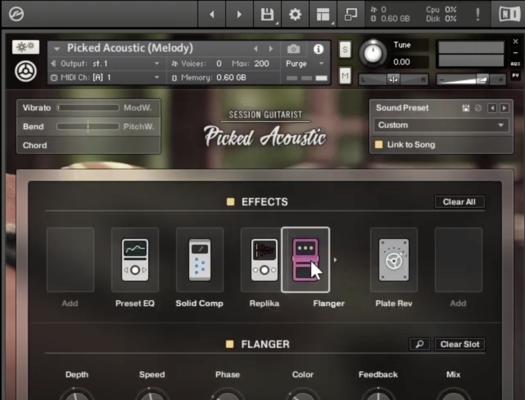The height and width of the screenshot is (400, 525).
Task: Open instrument edit wrench icon
Action: click(25, 47)
